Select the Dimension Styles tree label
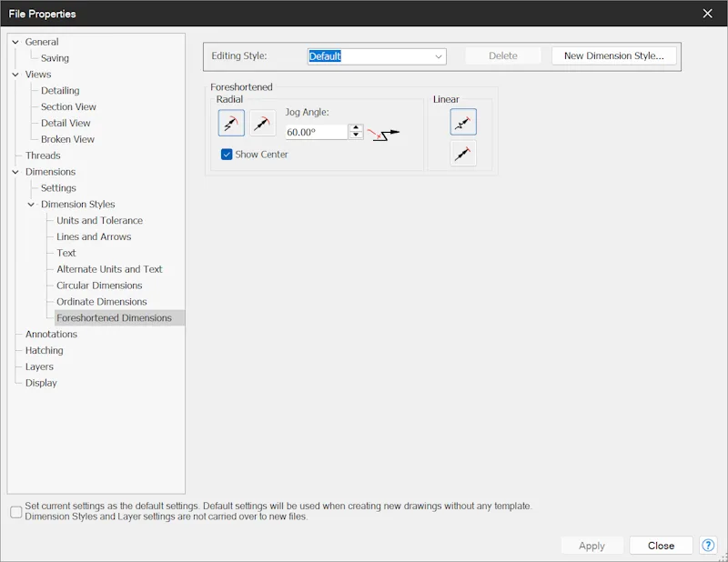Screen dimensions: 728x562 click(77, 205)
